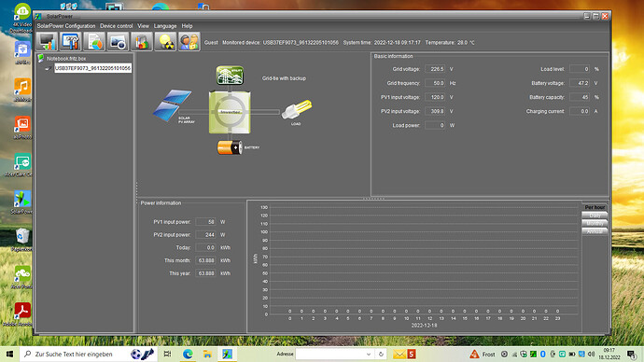
Task: Open the Device control menu
Action: [117, 26]
